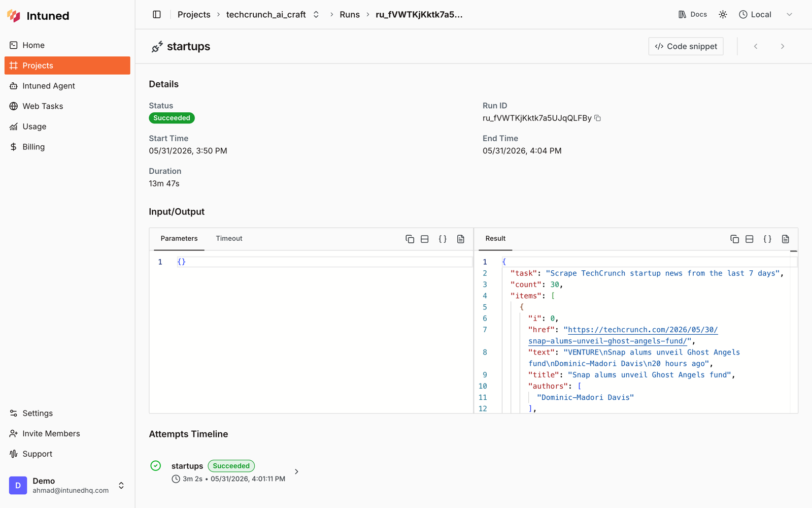Viewport: 812px width, 508px height.
Task: Click Duration value 13m 47s
Action: point(164,183)
